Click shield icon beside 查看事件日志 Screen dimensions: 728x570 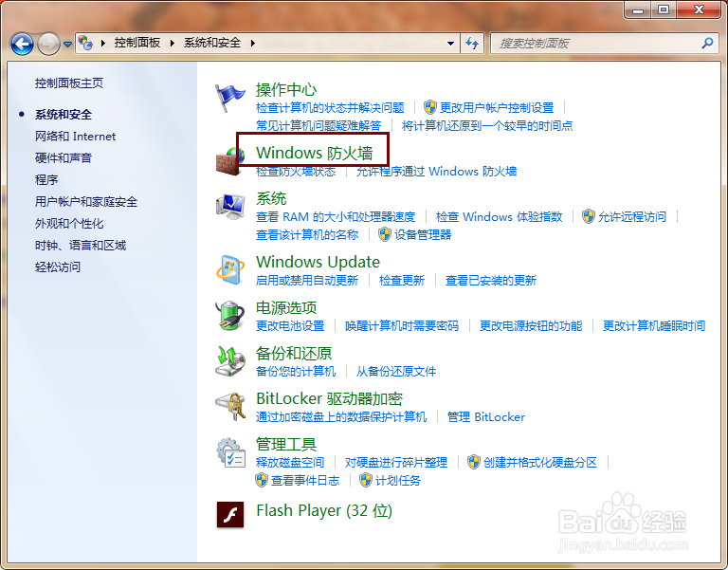click(x=262, y=480)
